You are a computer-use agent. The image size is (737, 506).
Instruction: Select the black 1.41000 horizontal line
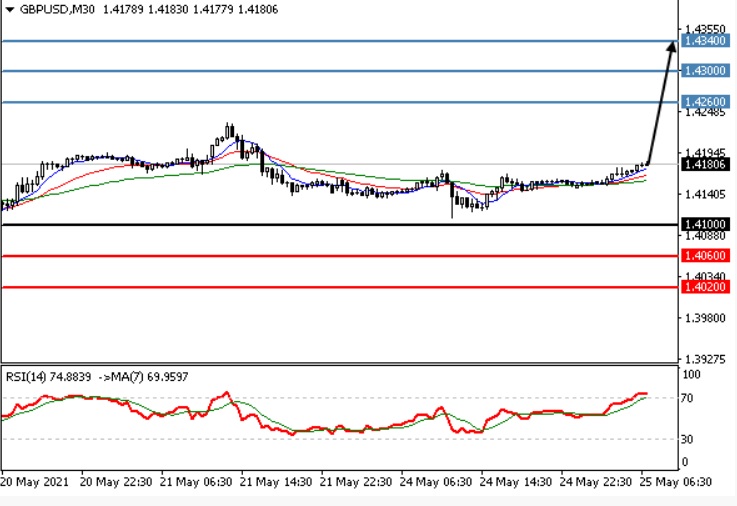[339, 225]
